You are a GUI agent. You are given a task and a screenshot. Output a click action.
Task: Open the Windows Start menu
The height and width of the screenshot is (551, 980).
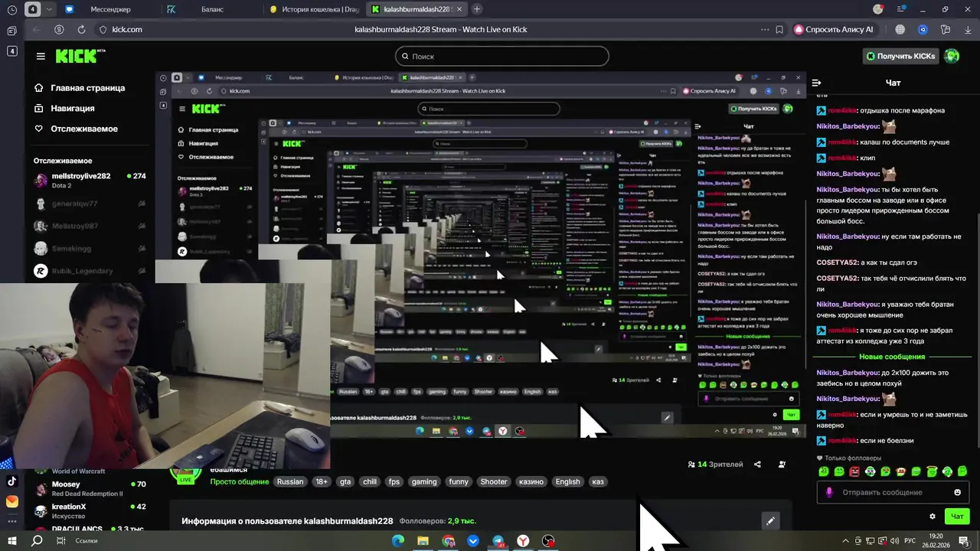[x=12, y=541]
